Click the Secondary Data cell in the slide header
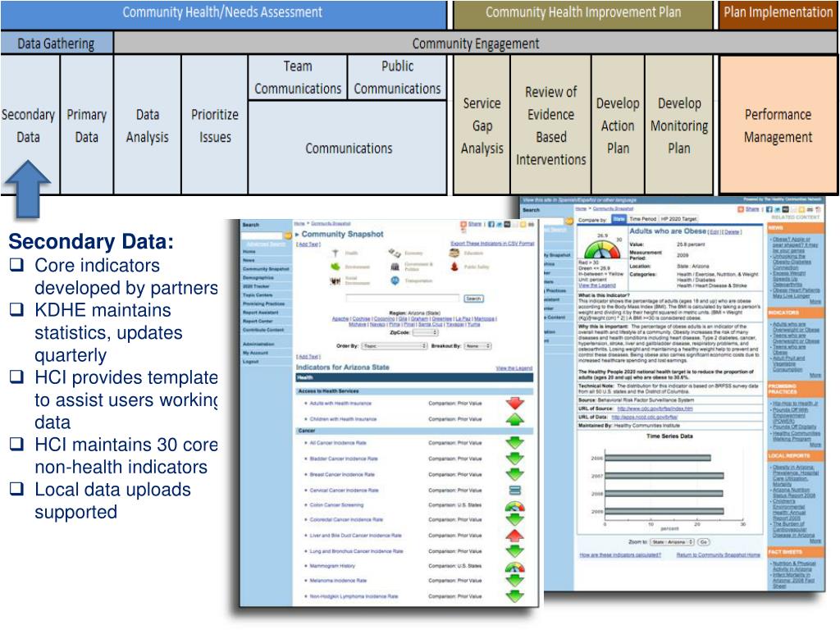The image size is (840, 630). click(30, 125)
